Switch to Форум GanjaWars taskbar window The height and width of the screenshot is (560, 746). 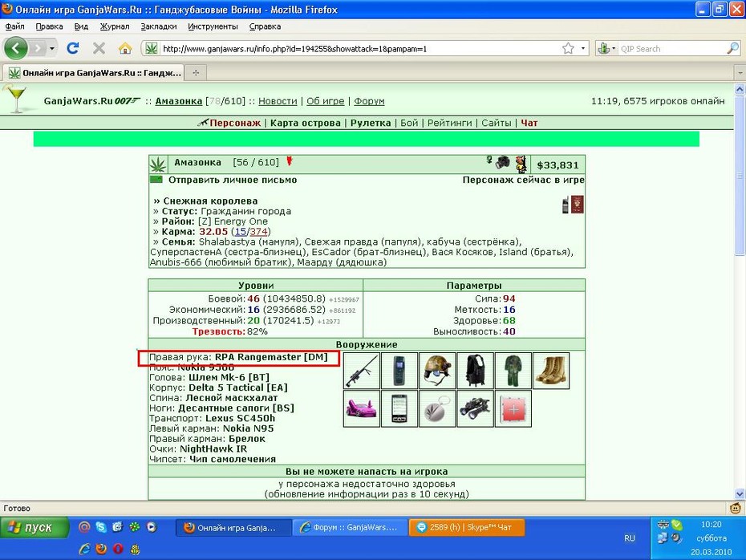[x=350, y=528]
